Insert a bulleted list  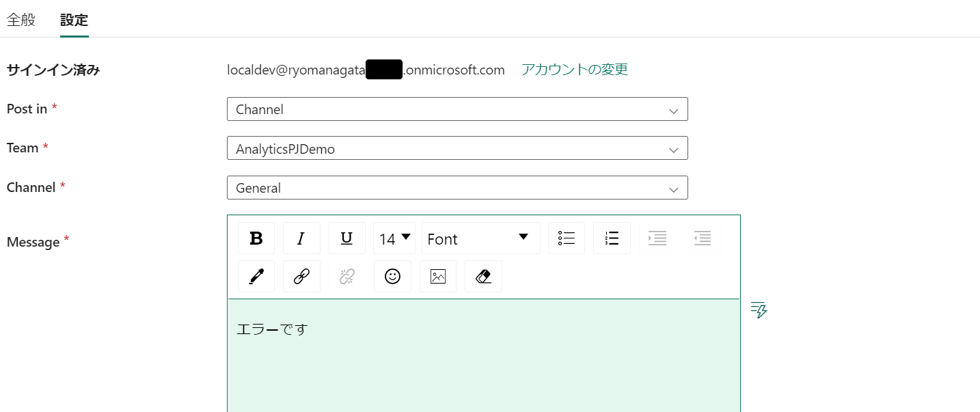pos(567,238)
